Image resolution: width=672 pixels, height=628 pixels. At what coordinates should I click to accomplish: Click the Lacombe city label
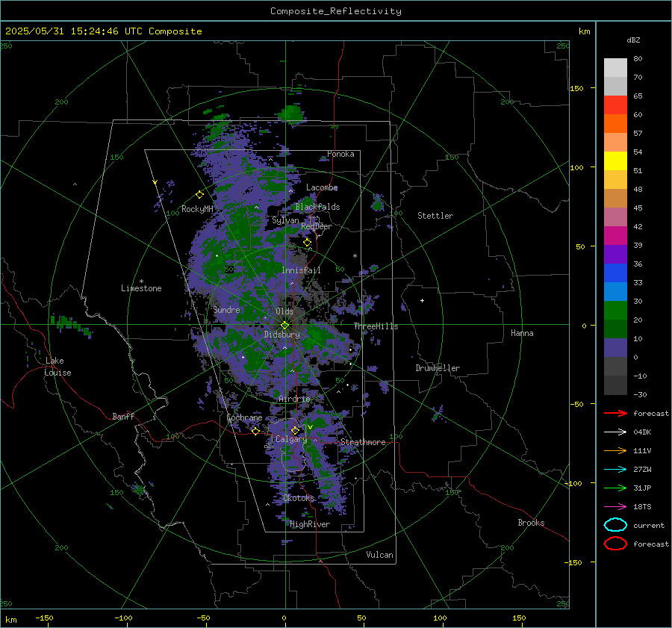(x=322, y=187)
